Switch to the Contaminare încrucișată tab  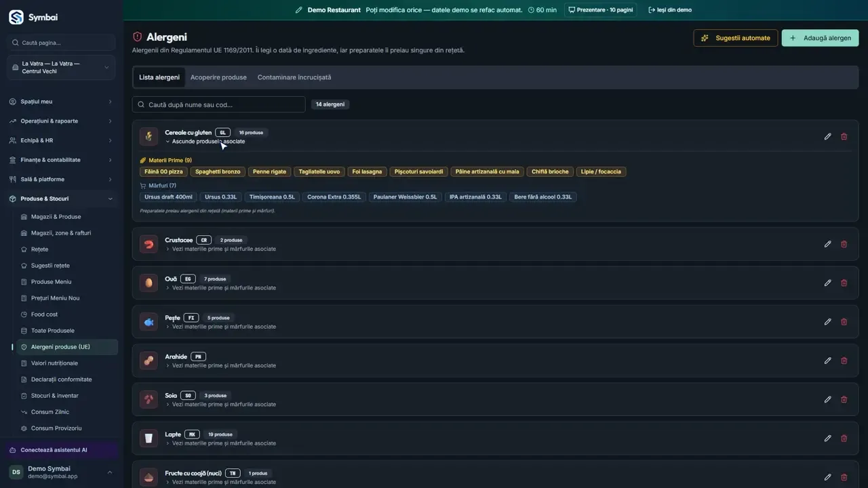click(294, 77)
